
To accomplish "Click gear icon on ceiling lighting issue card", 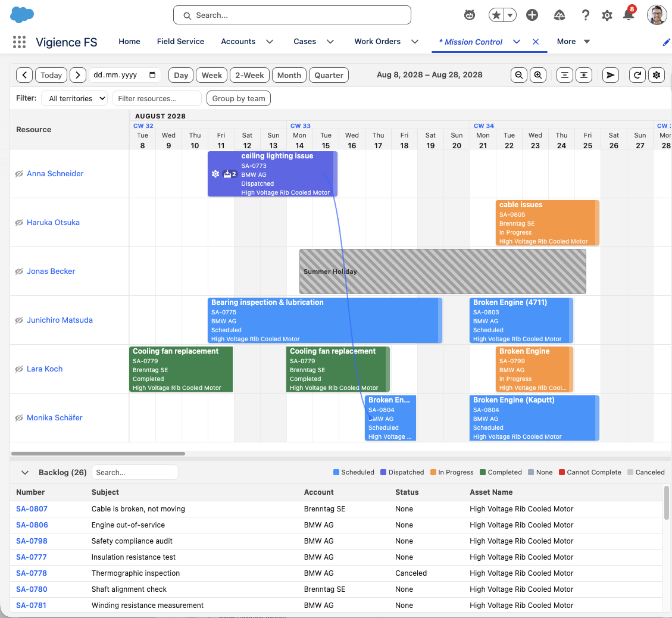I will click(x=215, y=174).
